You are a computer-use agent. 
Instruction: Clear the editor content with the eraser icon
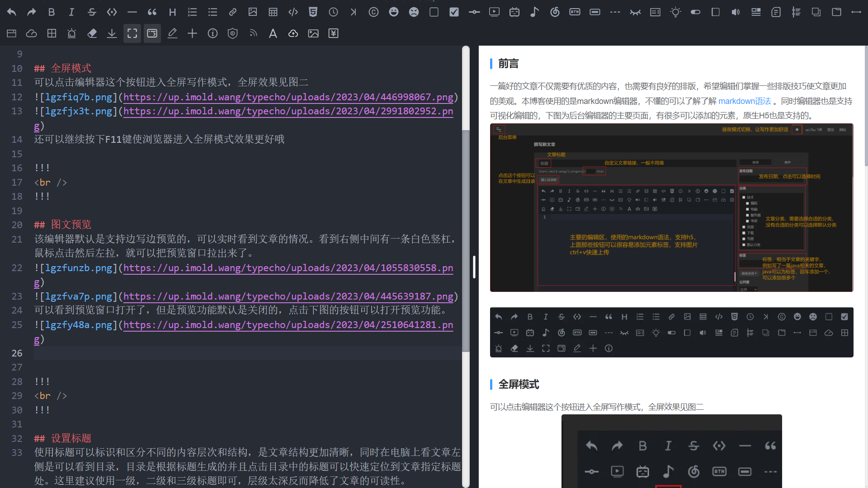coord(92,33)
